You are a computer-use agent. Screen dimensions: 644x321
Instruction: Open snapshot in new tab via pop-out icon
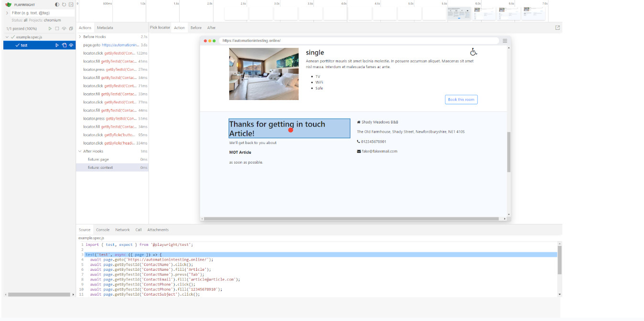(557, 28)
